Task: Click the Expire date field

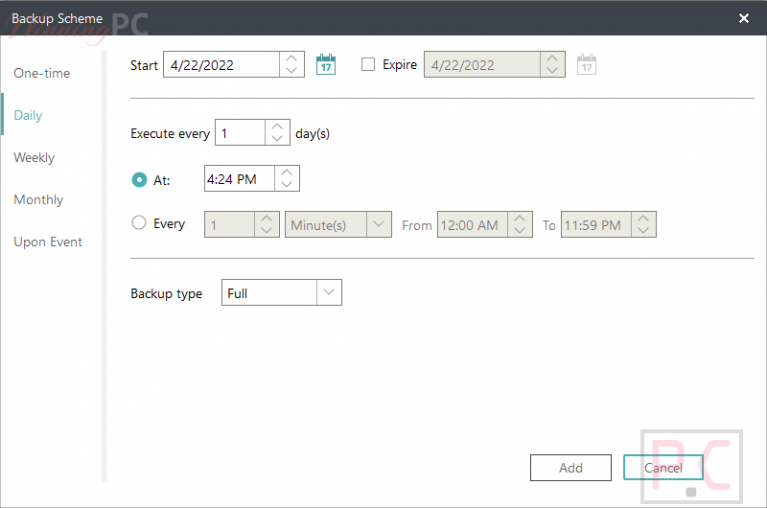Action: pos(482,64)
